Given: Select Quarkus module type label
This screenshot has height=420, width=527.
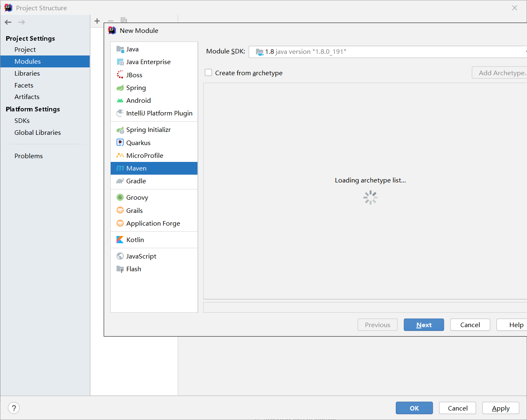Looking at the screenshot, I should coord(139,143).
